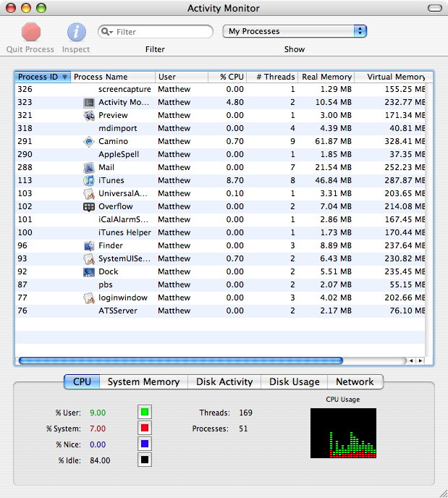The image size is (448, 498).
Task: Click the 7.00 % System value
Action: click(98, 429)
